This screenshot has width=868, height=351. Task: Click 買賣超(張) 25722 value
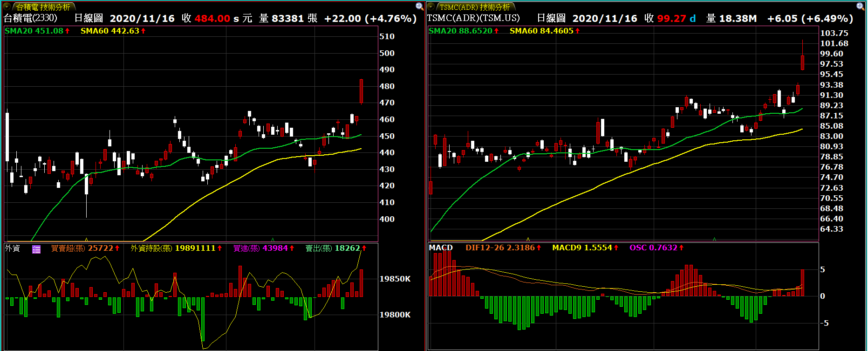coord(85,248)
